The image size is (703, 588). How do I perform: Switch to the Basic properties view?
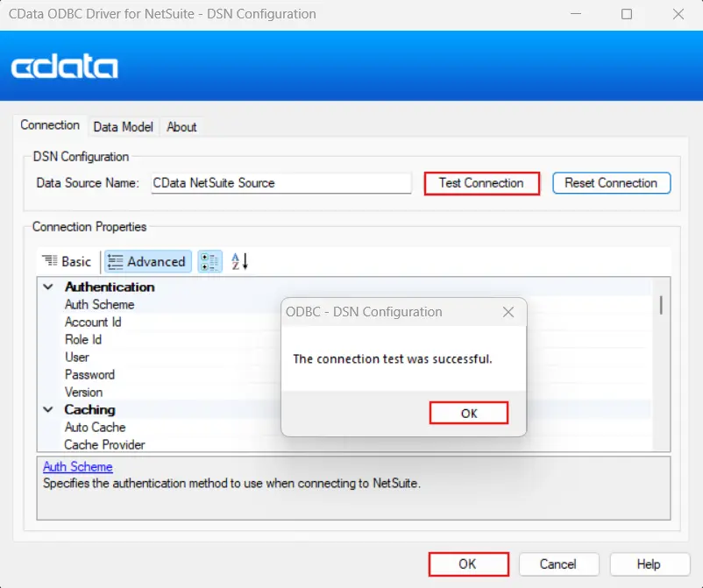click(x=67, y=261)
